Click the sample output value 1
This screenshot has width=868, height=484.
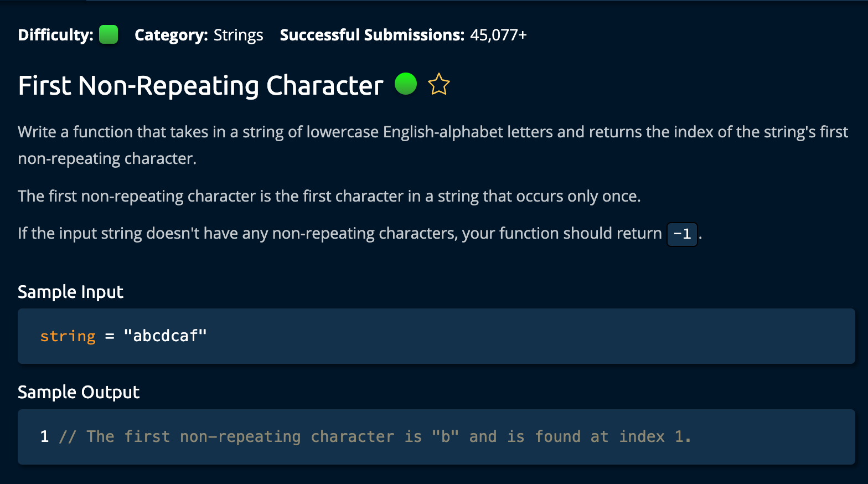44,437
